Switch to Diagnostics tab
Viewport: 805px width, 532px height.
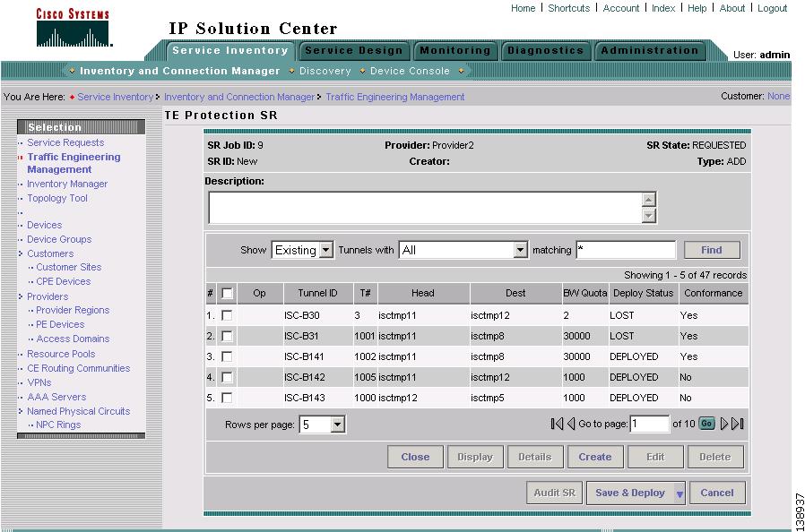(x=545, y=50)
